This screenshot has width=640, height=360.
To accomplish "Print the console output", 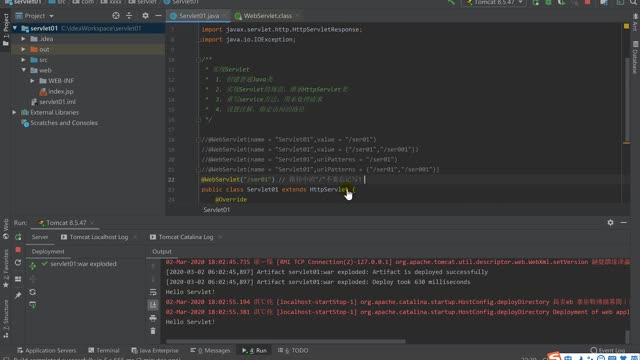I will pyautogui.click(x=153, y=318).
